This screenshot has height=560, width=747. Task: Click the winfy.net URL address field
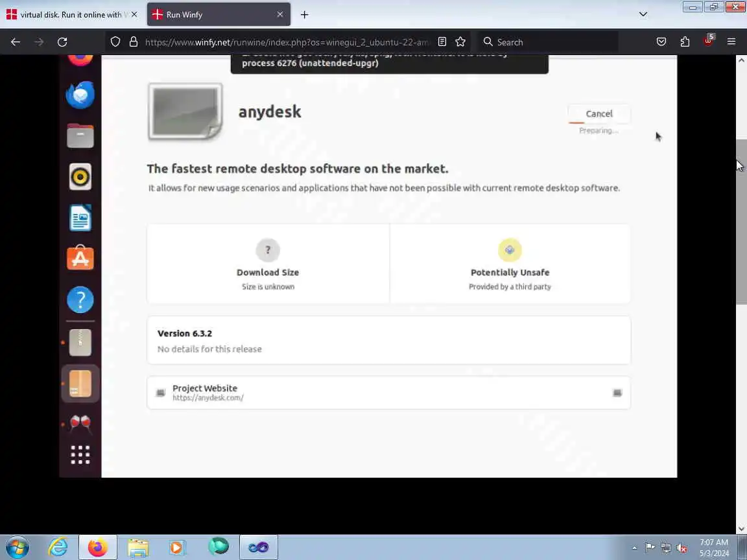coord(287,42)
